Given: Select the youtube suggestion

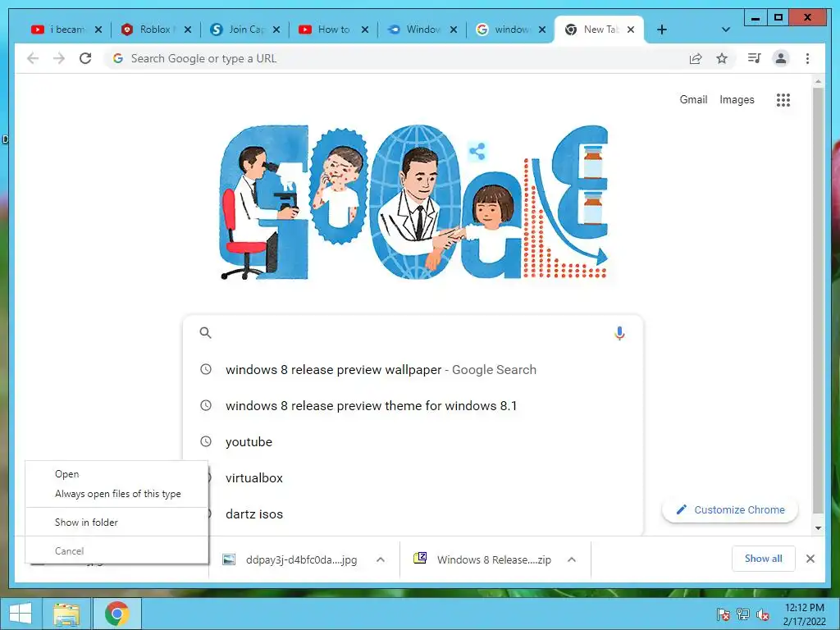Looking at the screenshot, I should [413, 442].
